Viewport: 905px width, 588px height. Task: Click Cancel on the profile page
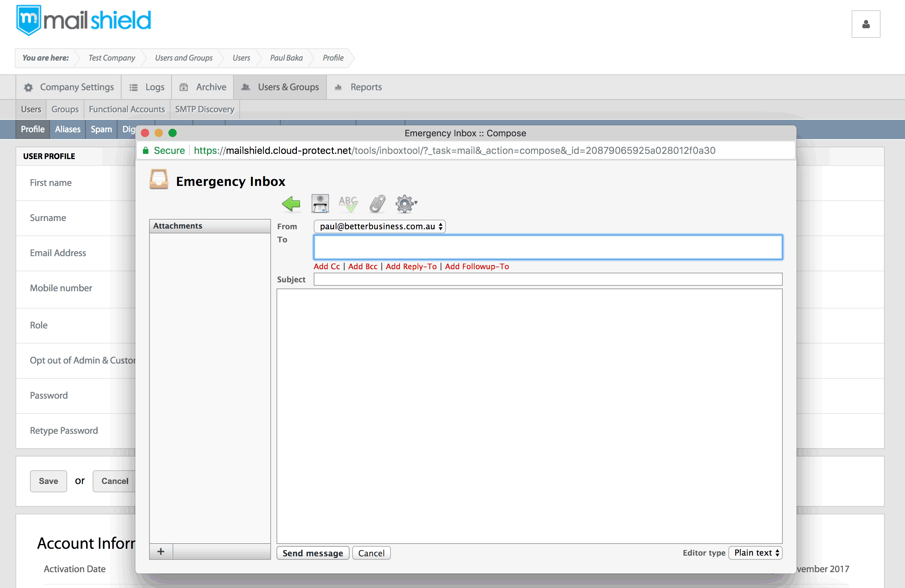pos(114,481)
